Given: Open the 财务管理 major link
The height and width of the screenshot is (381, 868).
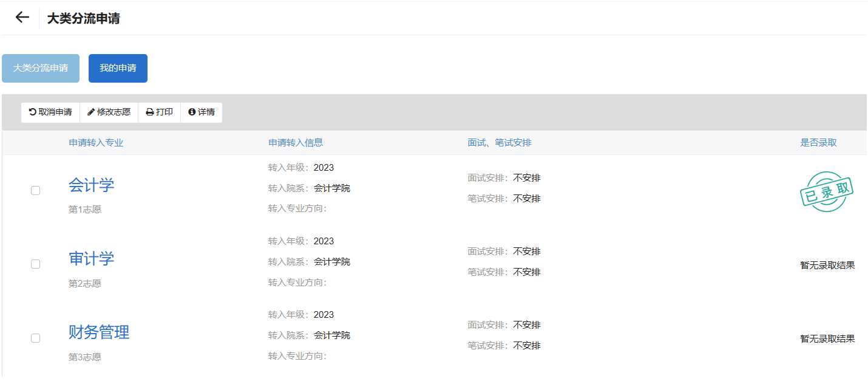Looking at the screenshot, I should [99, 332].
